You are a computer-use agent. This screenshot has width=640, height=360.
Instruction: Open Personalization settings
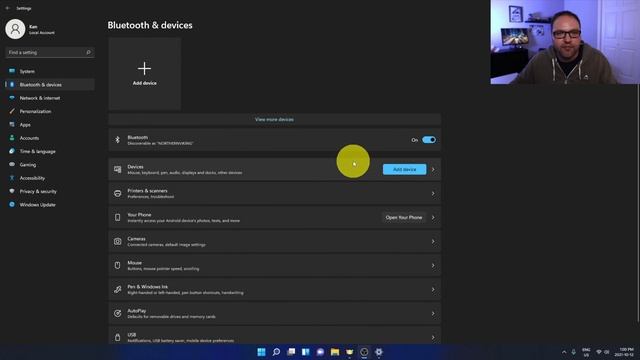(49, 111)
